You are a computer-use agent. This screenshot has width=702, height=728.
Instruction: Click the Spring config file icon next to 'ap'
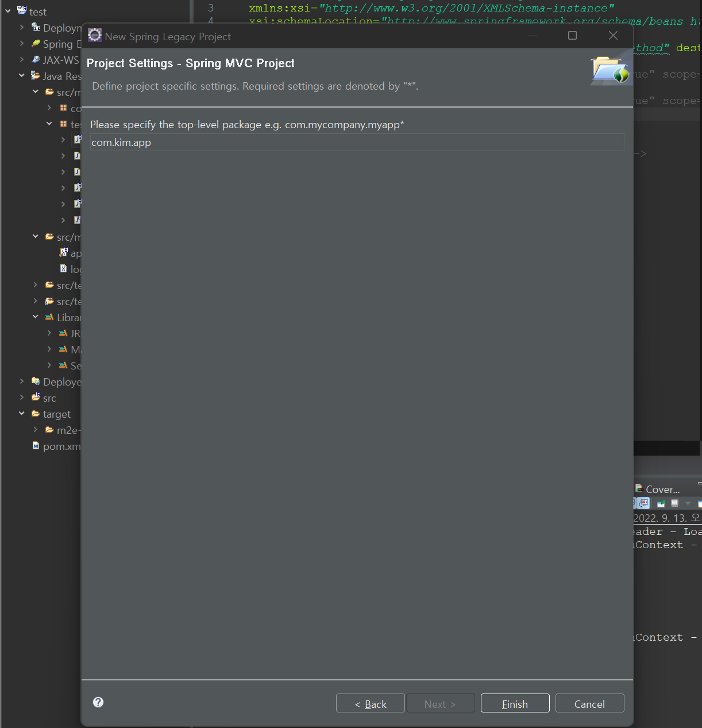click(x=63, y=252)
